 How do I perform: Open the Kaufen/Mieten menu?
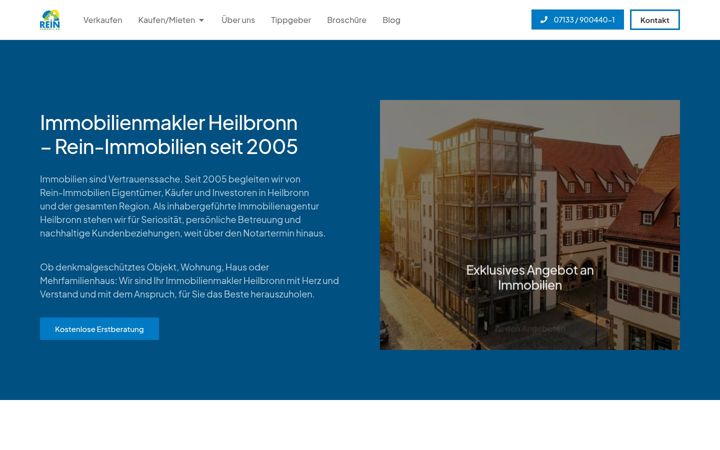click(x=171, y=20)
